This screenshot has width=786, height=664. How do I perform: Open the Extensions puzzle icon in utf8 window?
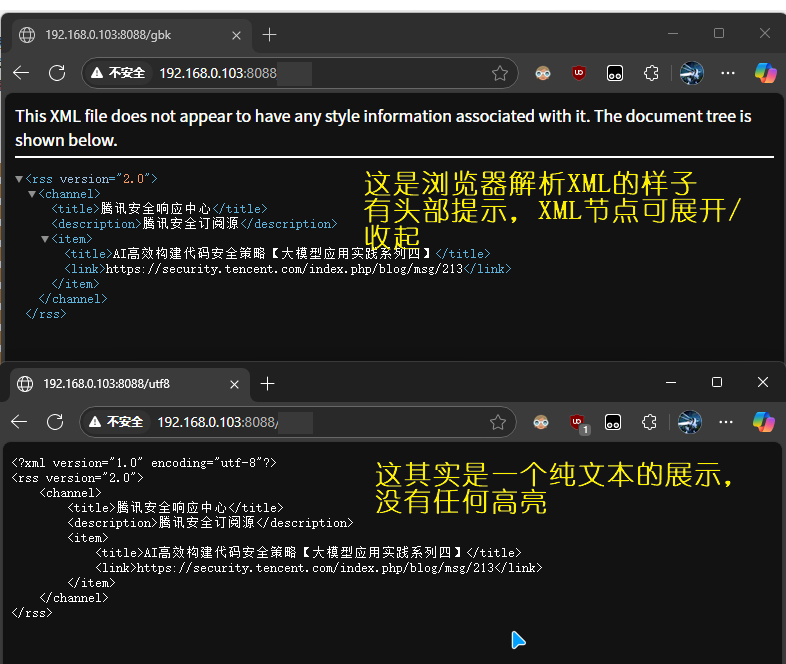tap(649, 422)
